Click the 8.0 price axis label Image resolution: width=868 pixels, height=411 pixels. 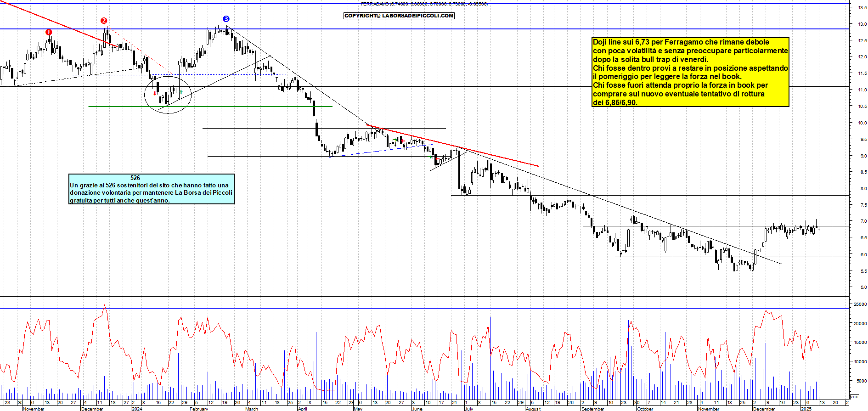[x=863, y=189]
